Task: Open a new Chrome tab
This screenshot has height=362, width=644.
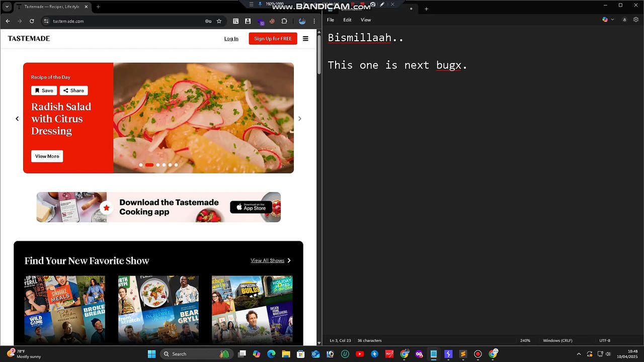Action: [98, 7]
